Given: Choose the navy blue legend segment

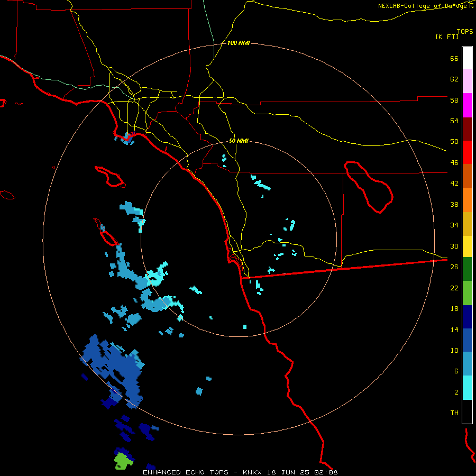Looking at the screenshot, I should (467, 317).
